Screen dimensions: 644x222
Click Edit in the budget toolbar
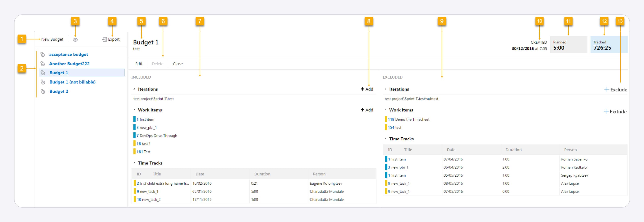pos(139,64)
